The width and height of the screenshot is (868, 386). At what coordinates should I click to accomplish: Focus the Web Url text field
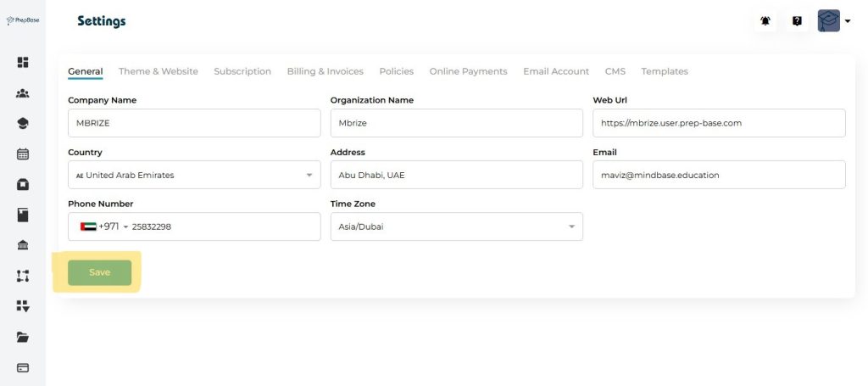tap(719, 123)
